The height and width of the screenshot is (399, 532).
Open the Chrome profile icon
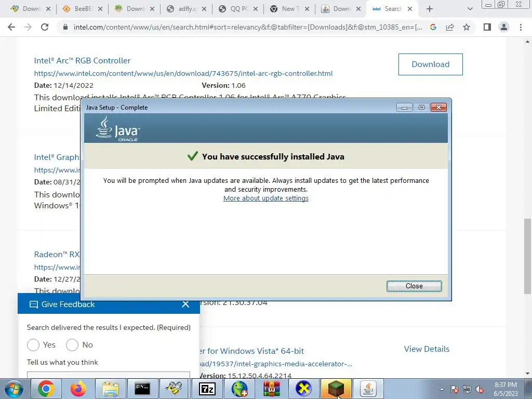pos(504,27)
